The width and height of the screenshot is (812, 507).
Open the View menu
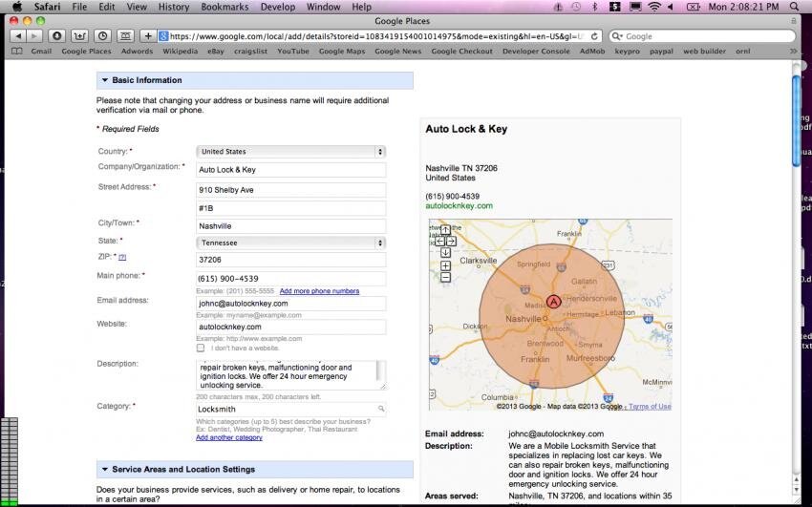click(x=137, y=7)
